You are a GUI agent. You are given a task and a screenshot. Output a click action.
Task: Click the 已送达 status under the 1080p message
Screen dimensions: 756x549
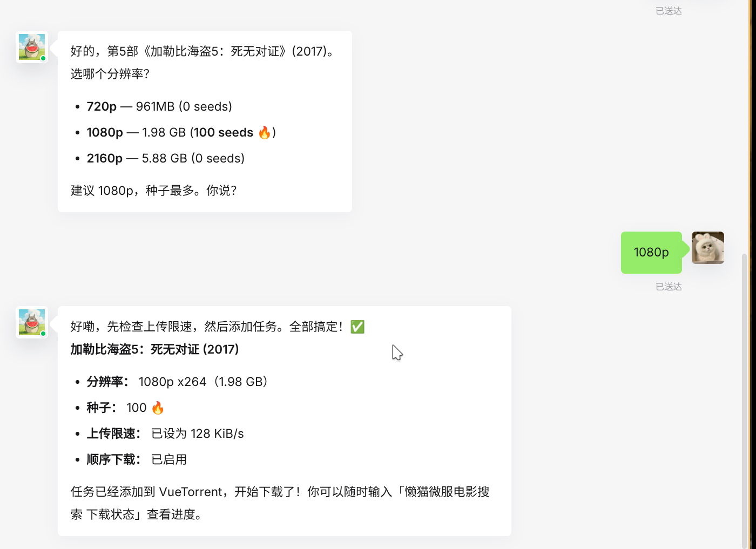coord(669,287)
